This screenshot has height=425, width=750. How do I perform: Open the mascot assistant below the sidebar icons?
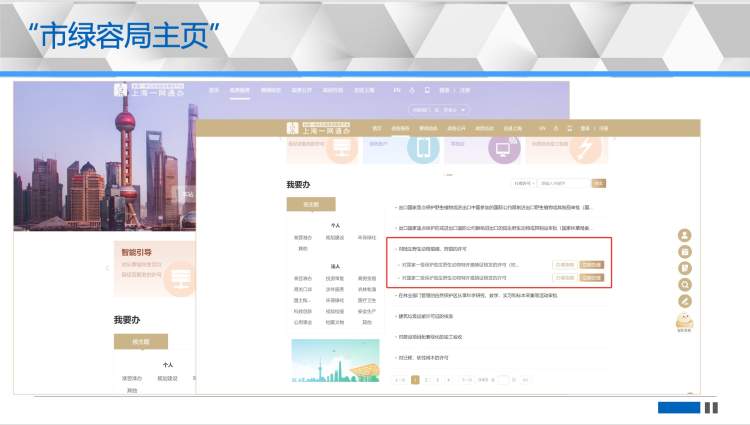685,321
